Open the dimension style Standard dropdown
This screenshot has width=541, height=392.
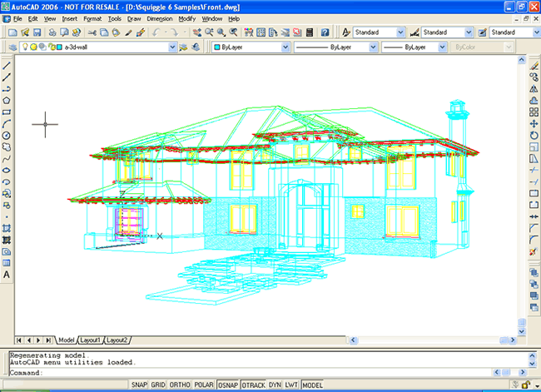pyautogui.click(x=469, y=32)
